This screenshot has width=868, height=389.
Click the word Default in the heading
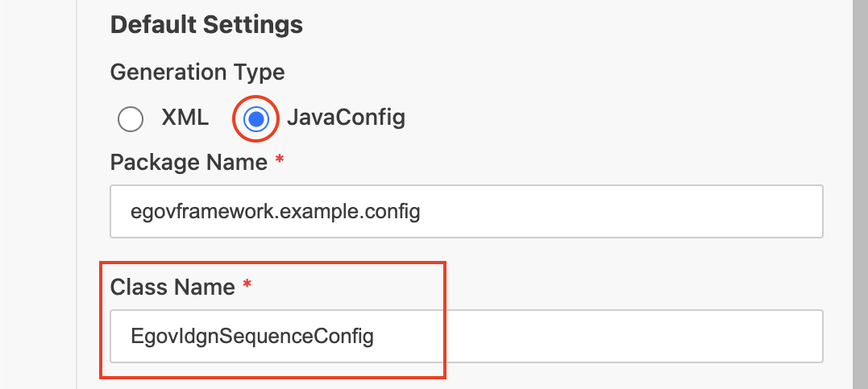click(154, 25)
